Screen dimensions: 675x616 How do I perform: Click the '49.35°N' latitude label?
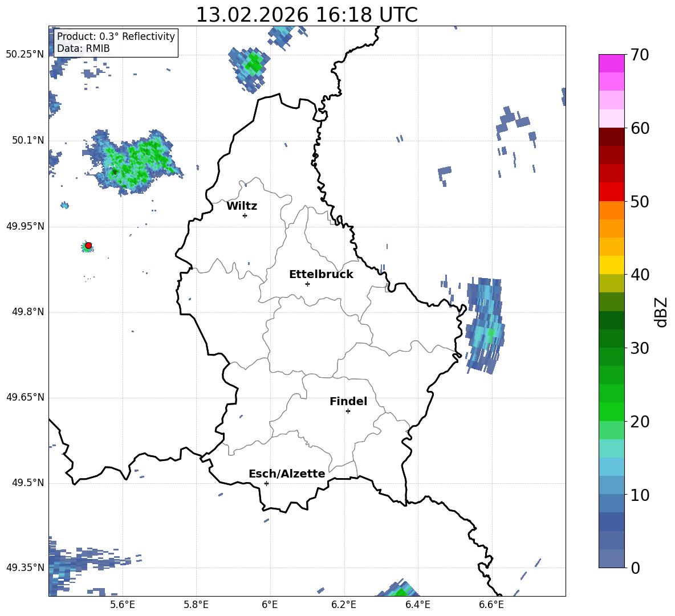tap(25, 568)
